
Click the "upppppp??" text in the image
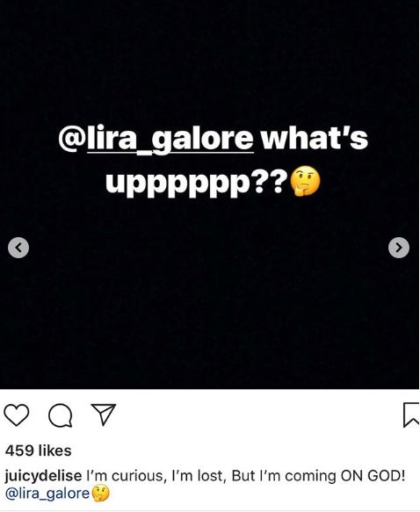[197, 184]
